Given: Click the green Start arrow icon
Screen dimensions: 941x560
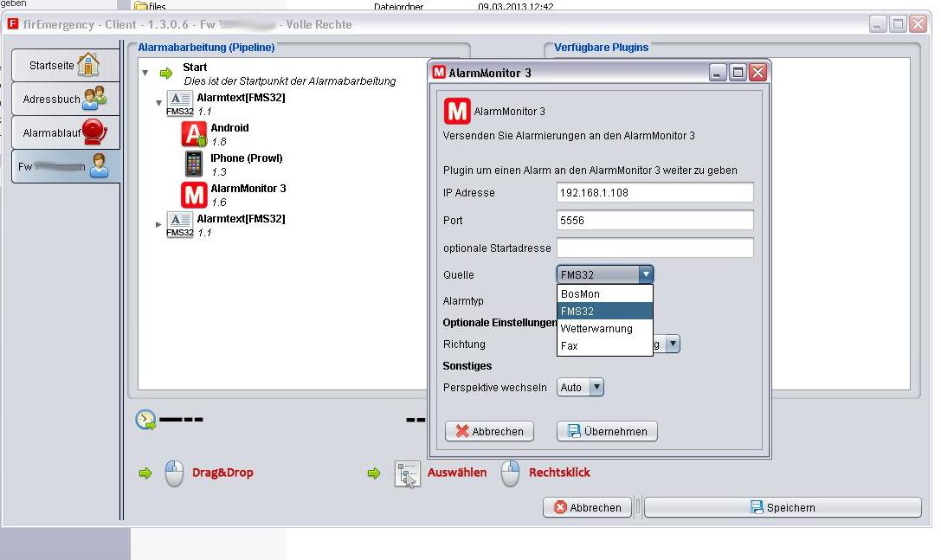Looking at the screenshot, I should 166,74.
